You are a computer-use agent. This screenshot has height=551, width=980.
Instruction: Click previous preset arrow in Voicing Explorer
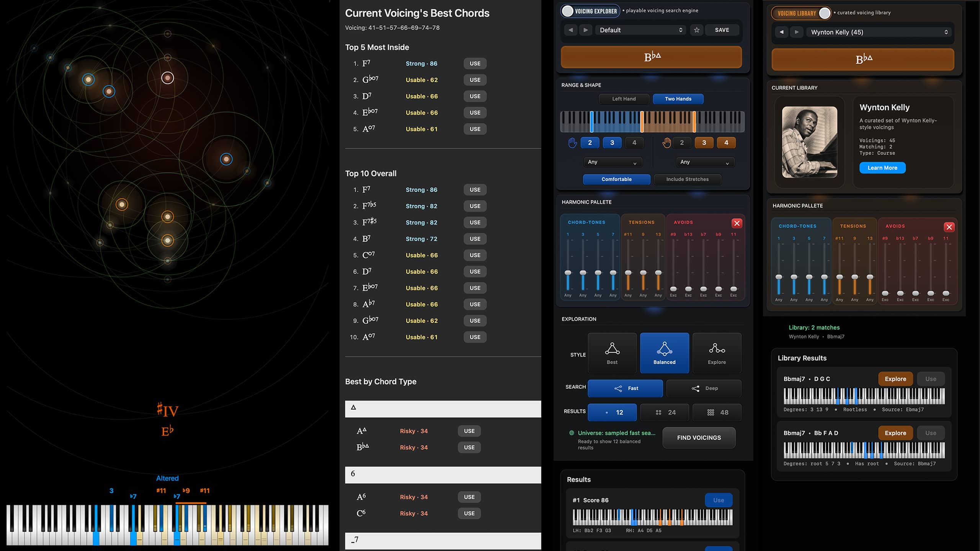[x=571, y=30]
